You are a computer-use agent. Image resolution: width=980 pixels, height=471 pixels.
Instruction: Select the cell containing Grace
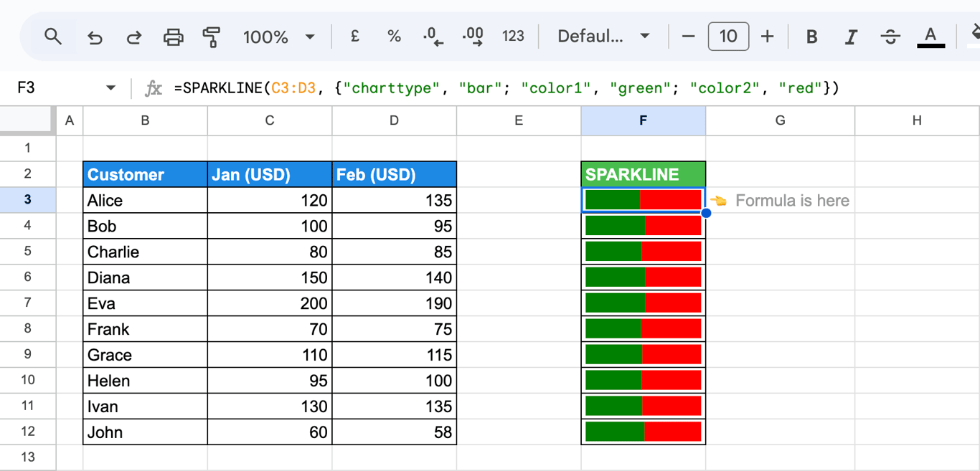(145, 355)
